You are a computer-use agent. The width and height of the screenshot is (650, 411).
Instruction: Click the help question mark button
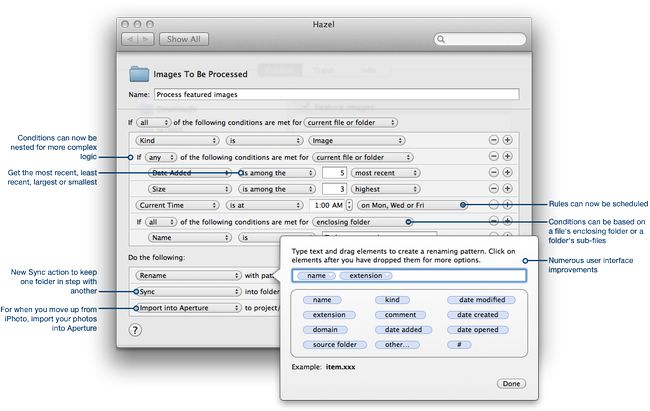(135, 330)
